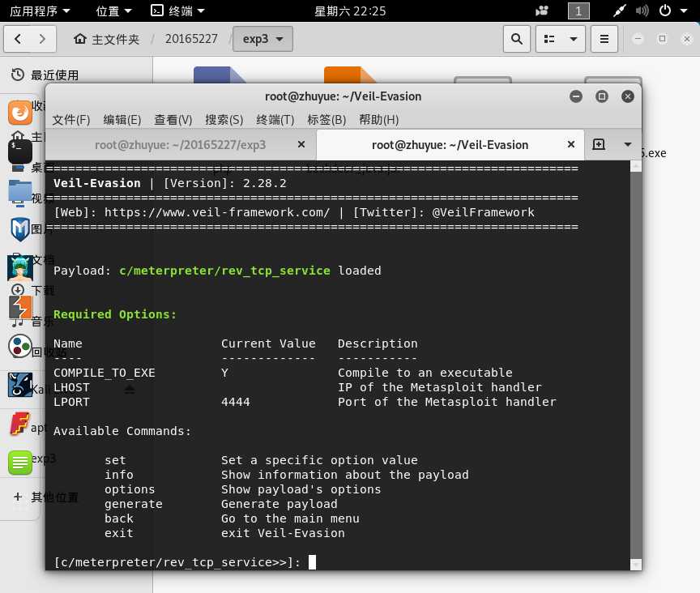
Task: Open the Kali dragon dock icon
Action: (20, 385)
